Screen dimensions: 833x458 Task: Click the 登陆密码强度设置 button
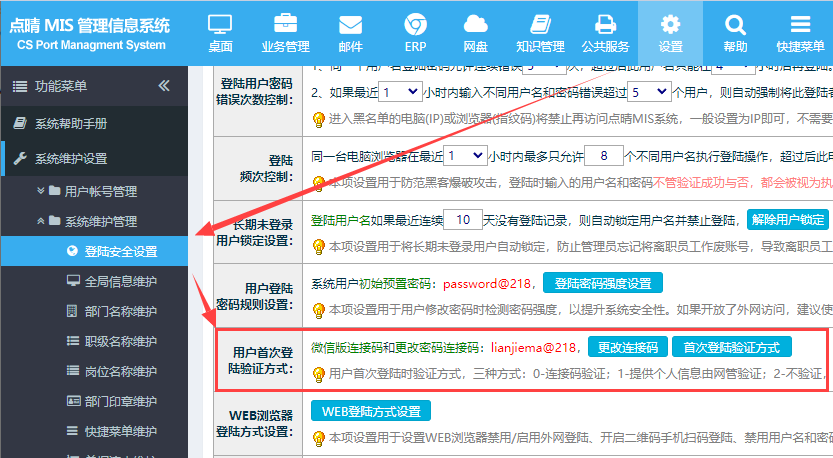click(x=602, y=283)
